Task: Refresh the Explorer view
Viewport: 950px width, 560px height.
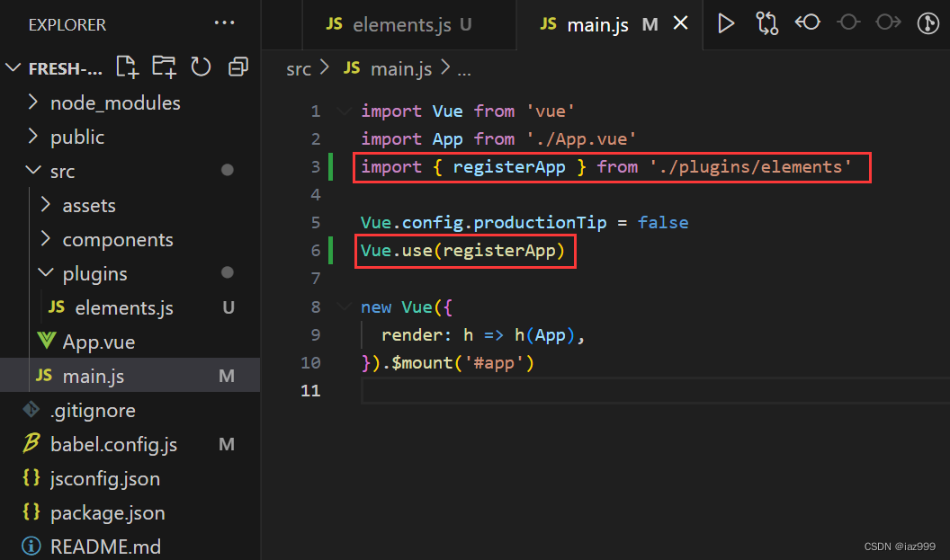Action: tap(200, 67)
